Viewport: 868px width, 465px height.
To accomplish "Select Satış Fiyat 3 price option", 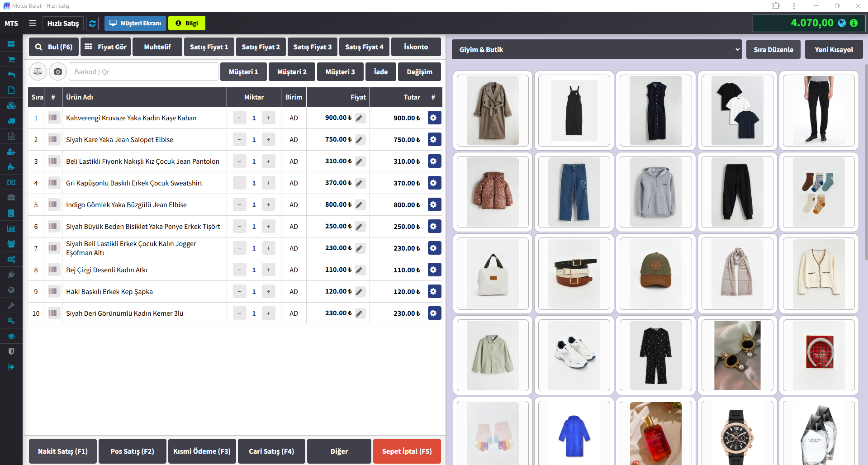I will pos(312,47).
